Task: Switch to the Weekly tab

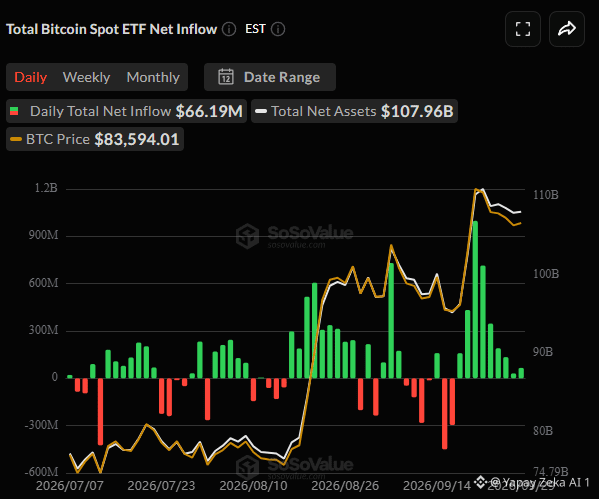Action: point(86,77)
